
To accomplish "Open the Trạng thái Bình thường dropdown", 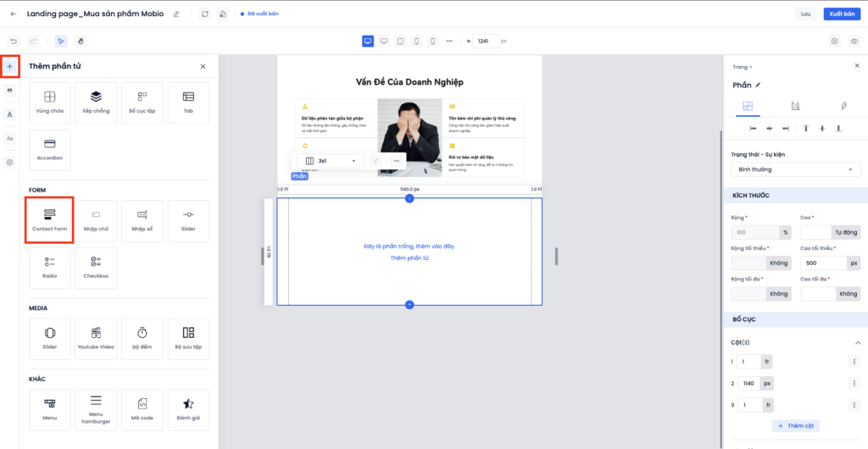I will (794, 169).
